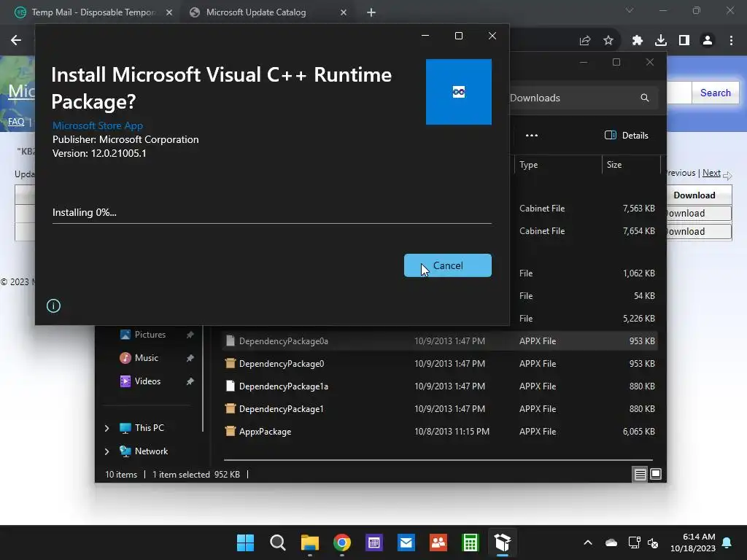747x560 pixels.
Task: Open Windows Start menu
Action: [245, 542]
